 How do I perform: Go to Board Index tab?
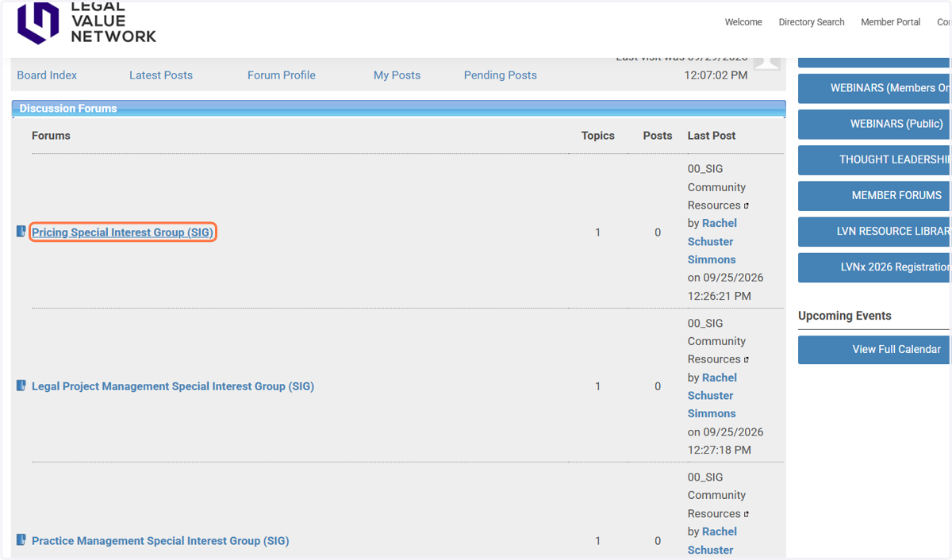pos(47,75)
